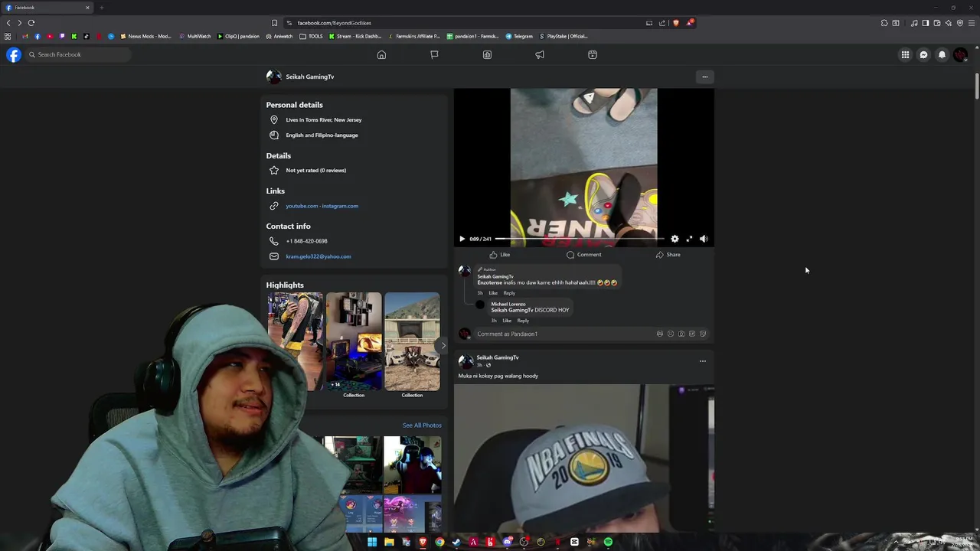Open the notifications bell
This screenshot has width=980, height=551.
(942, 55)
